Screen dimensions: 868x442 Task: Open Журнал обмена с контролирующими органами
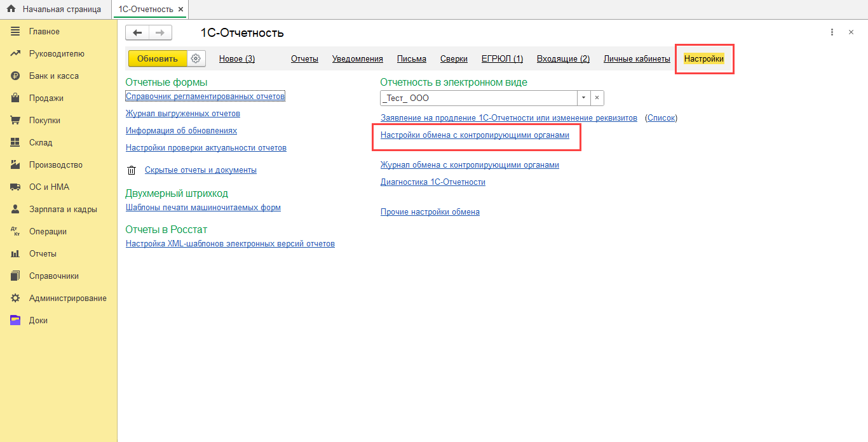(470, 164)
